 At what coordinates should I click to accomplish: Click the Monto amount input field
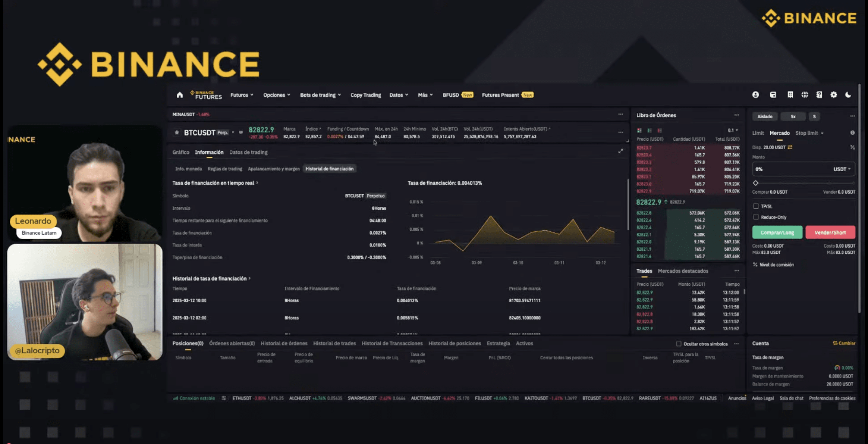pos(803,169)
